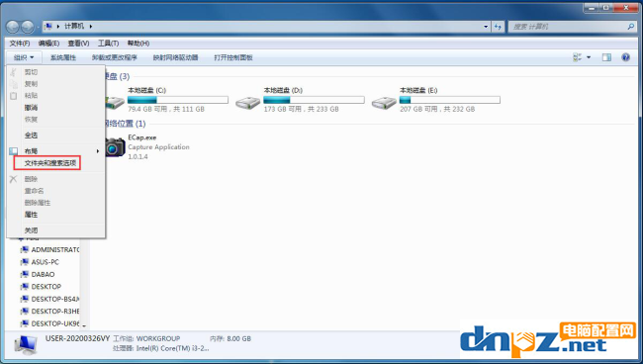Select the local disk D: drive icon
This screenshot has width=643, height=364.
tap(247, 103)
